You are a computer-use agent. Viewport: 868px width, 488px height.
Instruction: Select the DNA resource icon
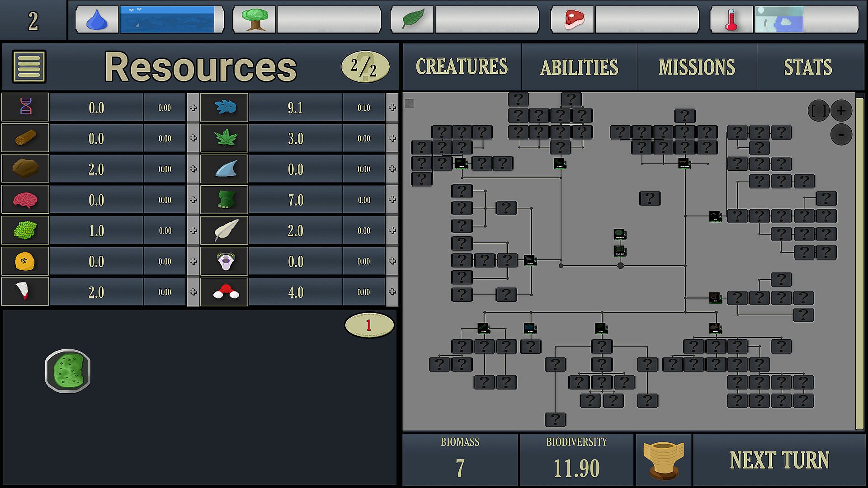click(25, 107)
